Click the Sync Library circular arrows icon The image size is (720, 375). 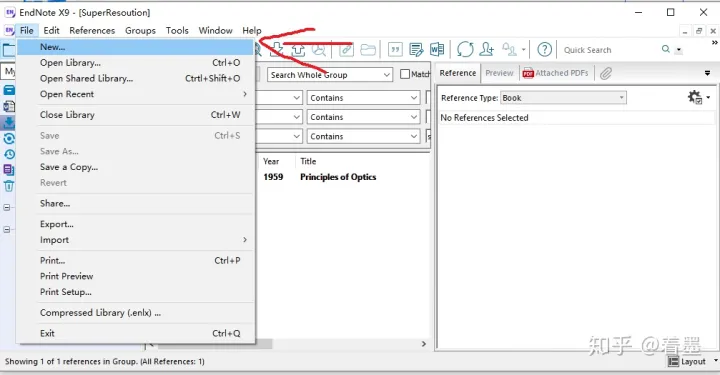(x=465, y=49)
